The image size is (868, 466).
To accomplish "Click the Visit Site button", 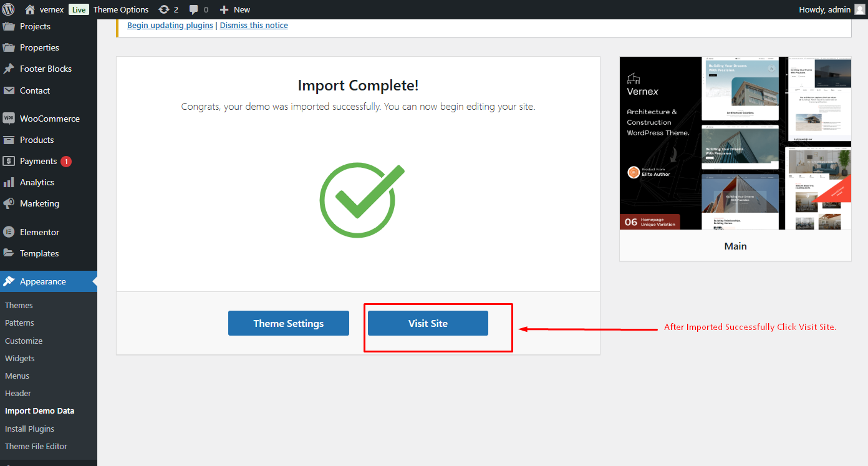I will 428,323.
